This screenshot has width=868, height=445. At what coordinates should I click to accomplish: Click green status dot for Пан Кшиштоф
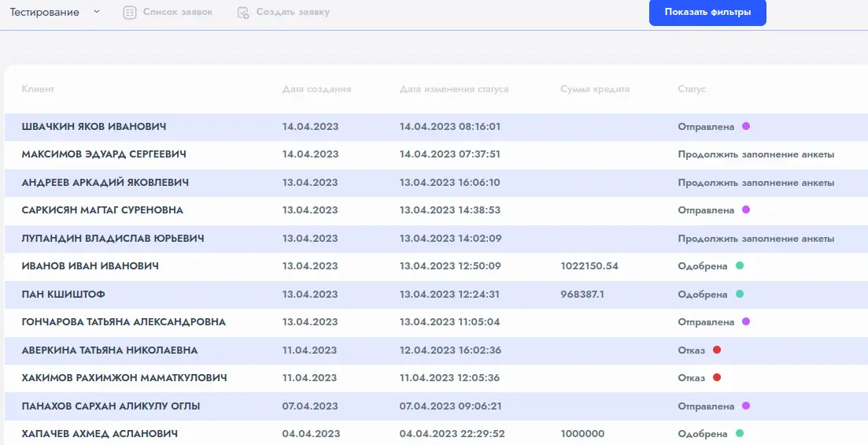pyautogui.click(x=740, y=294)
